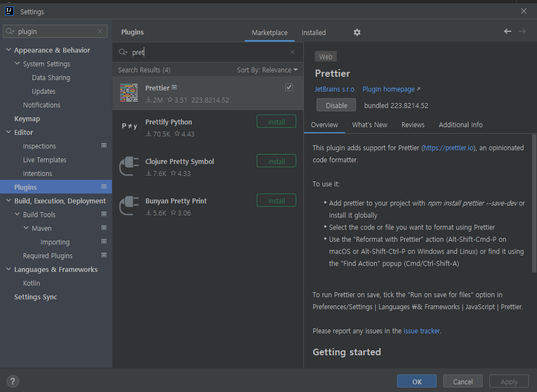This screenshot has height=392, width=537.
Task: Open the JetBrains s.r.o. vendor link
Action: [x=335, y=89]
